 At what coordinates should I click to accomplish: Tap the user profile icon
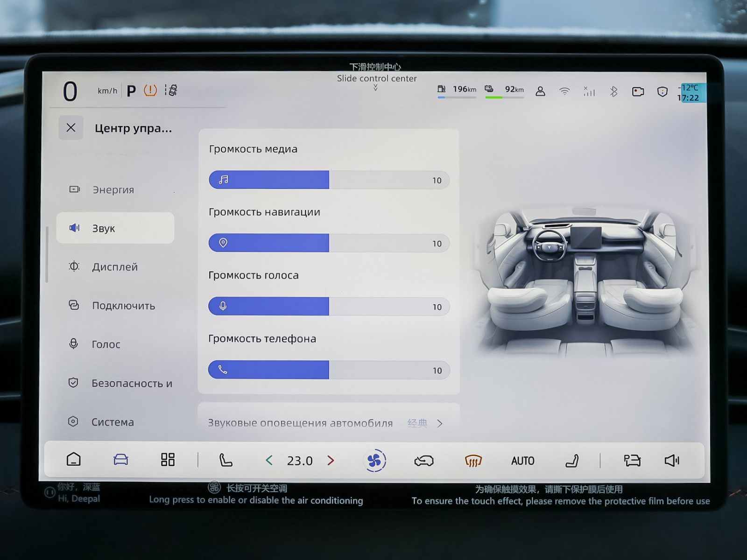[540, 91]
